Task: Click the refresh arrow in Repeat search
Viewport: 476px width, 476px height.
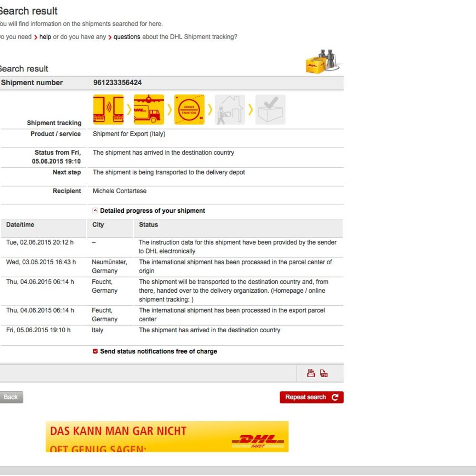Action: click(335, 397)
